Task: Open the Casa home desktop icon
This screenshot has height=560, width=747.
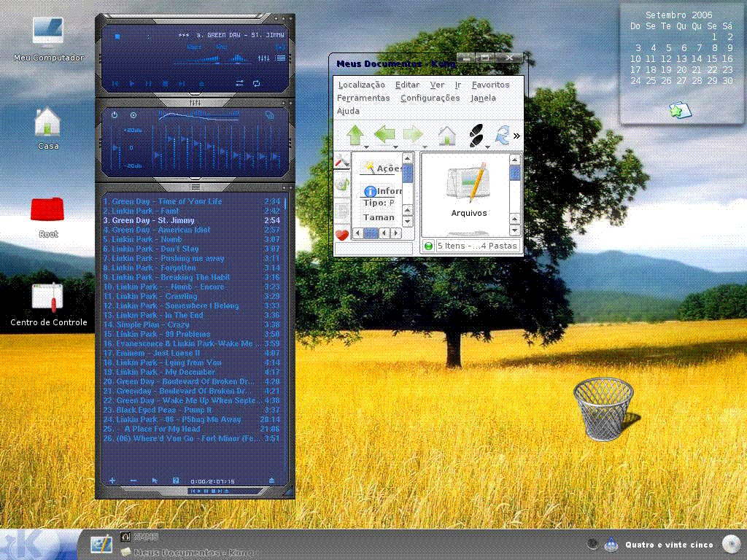Action: [x=47, y=128]
